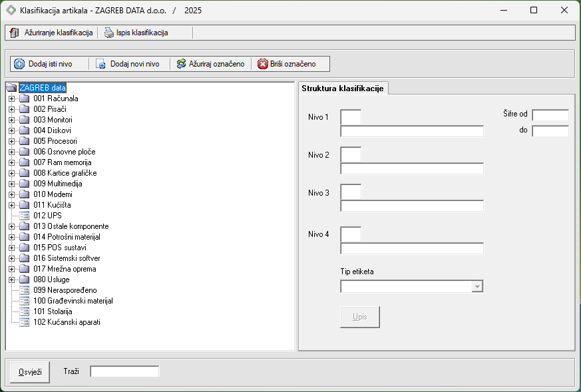Select 100 Građevinski materijal in tree
This screenshot has height=392, width=581.
[73, 301]
